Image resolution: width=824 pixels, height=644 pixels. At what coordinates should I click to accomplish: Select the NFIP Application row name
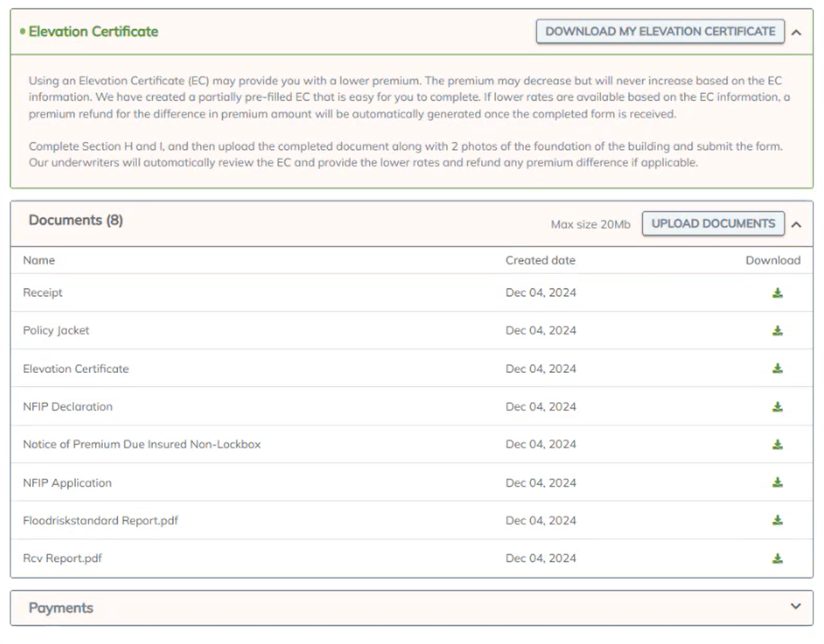[67, 483]
